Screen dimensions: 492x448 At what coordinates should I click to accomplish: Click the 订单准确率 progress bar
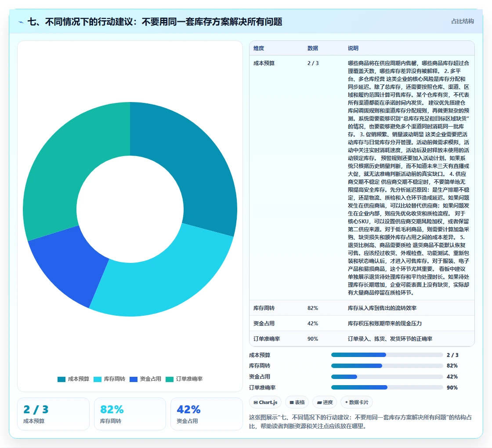pos(387,387)
